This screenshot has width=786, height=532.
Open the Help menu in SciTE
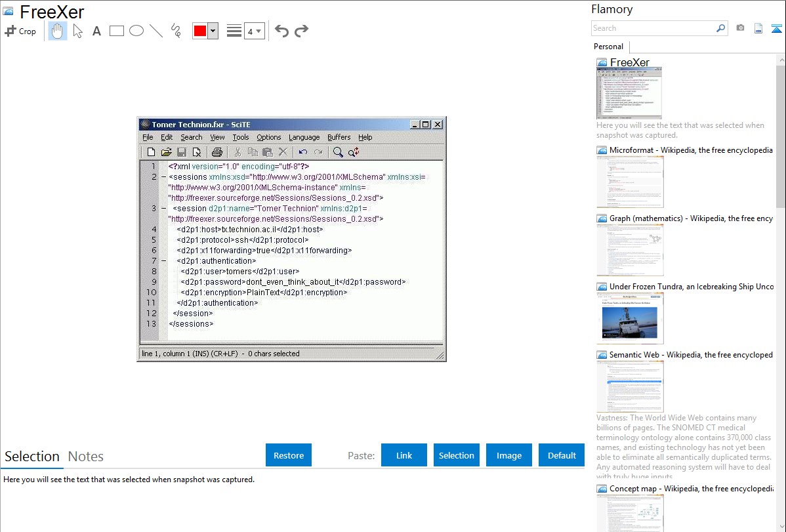click(365, 137)
